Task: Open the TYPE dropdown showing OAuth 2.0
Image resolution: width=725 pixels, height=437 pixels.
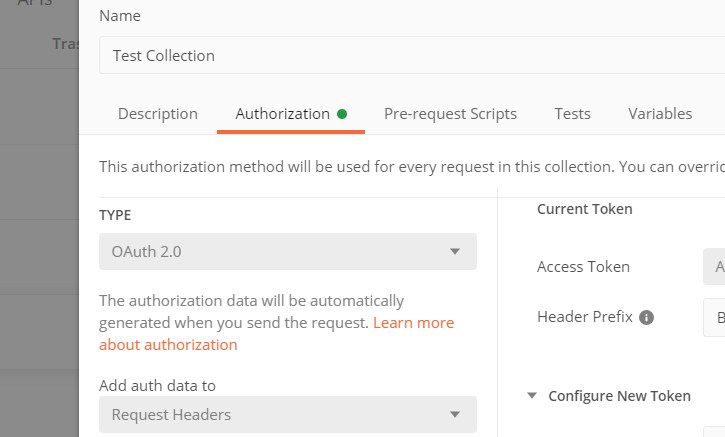Action: (x=287, y=252)
